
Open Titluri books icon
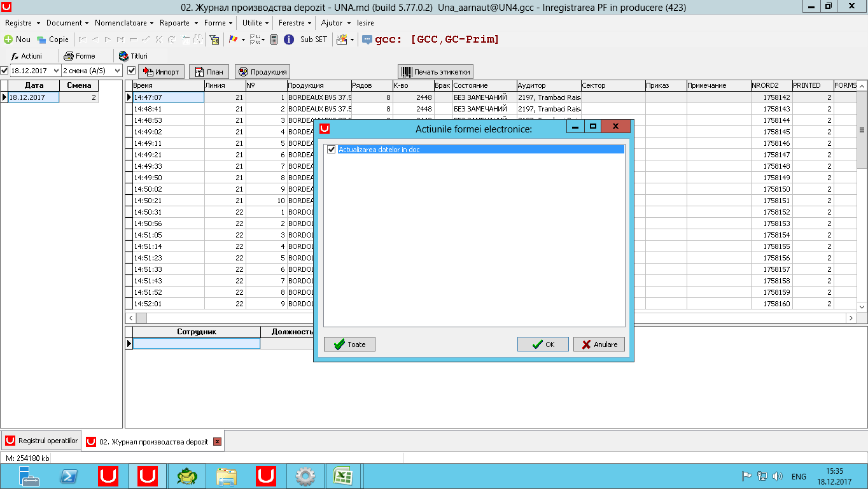(x=123, y=56)
